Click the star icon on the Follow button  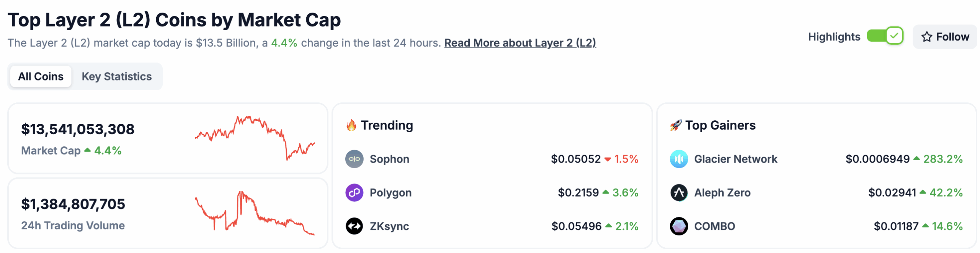[926, 36]
